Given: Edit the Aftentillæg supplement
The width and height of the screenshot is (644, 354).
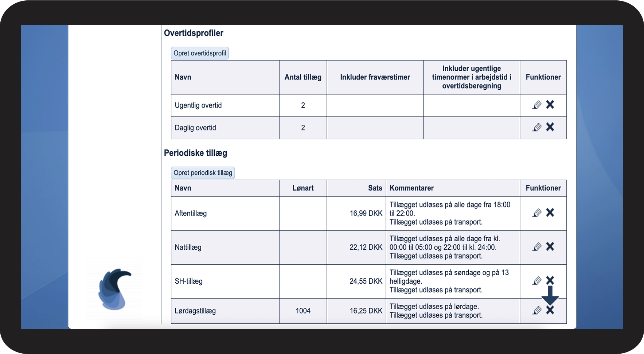Looking at the screenshot, I should (x=537, y=213).
